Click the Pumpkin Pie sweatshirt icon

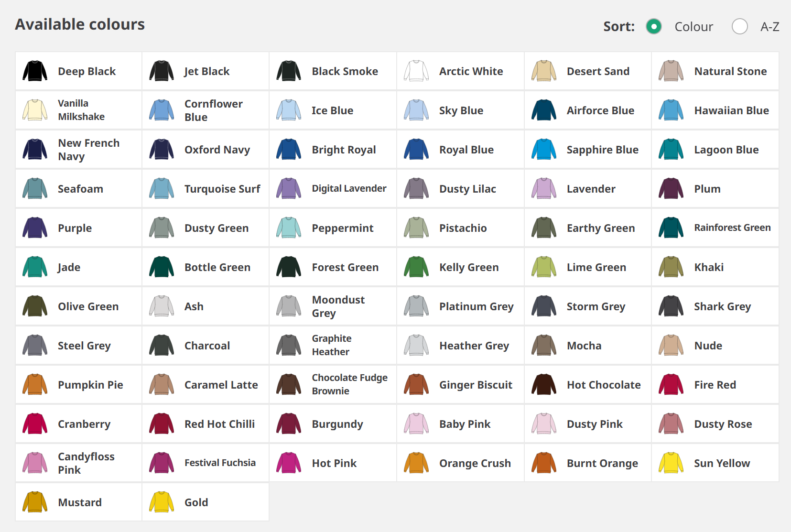click(35, 385)
